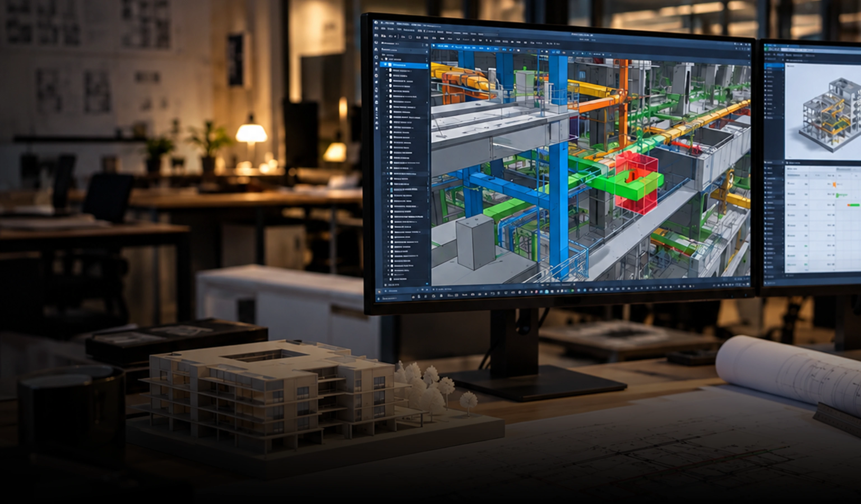Screen dimensions: 861x504
Task: Collapse the arrow on the highlighted tree row
Action: click(x=385, y=64)
